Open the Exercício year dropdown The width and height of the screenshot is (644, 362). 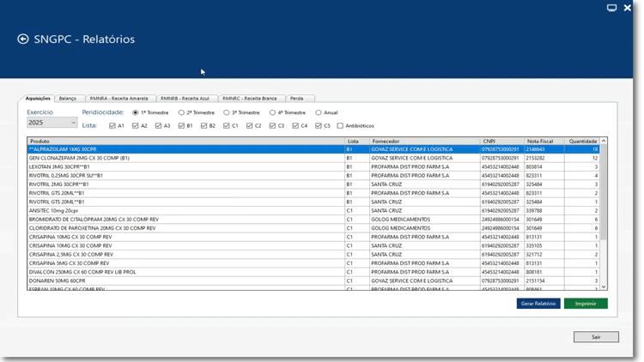coord(52,123)
